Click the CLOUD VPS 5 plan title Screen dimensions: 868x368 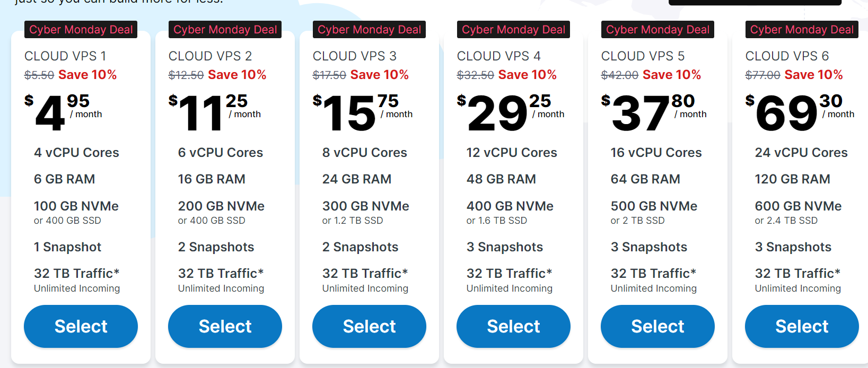click(x=643, y=56)
